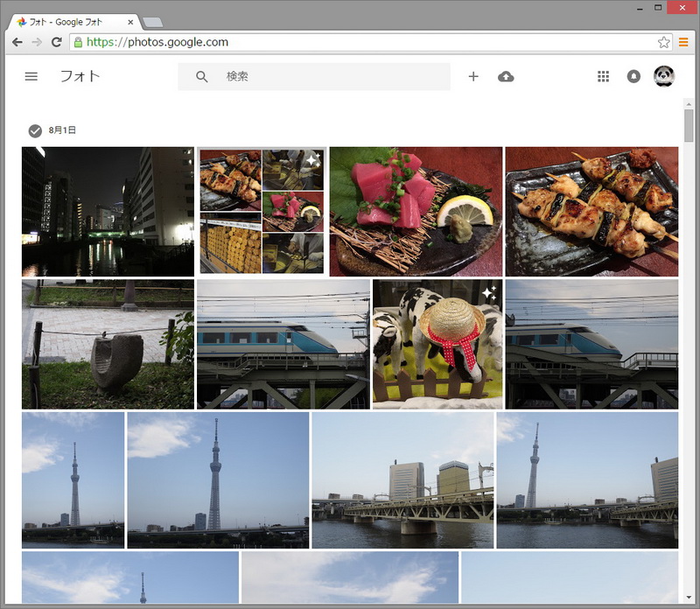Open the train photo beside the cow photo
This screenshot has width=700, height=609.
click(x=591, y=344)
